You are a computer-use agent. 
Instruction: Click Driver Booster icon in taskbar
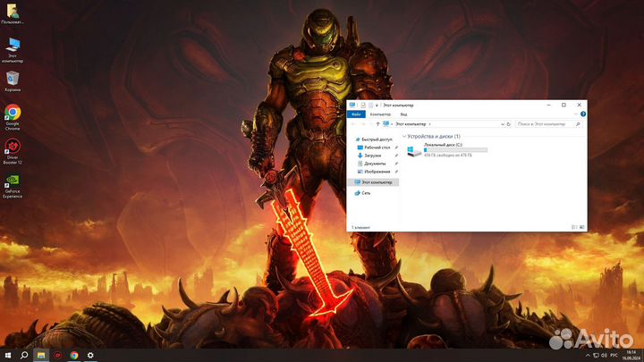click(x=57, y=355)
